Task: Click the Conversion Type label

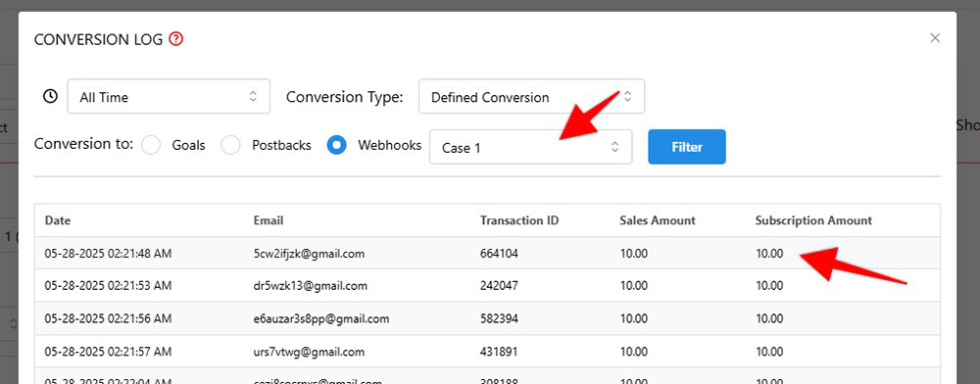Action: (x=344, y=97)
